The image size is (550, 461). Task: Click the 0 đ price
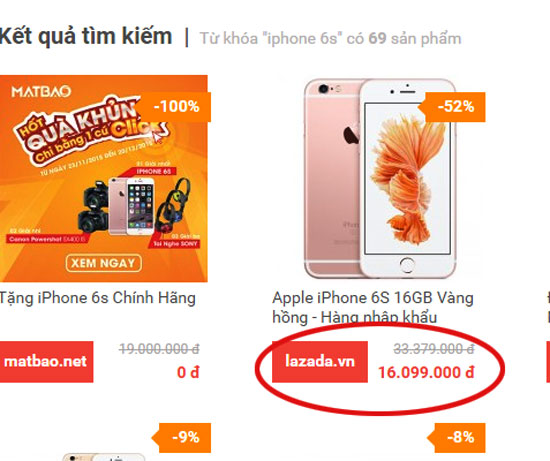(x=188, y=373)
